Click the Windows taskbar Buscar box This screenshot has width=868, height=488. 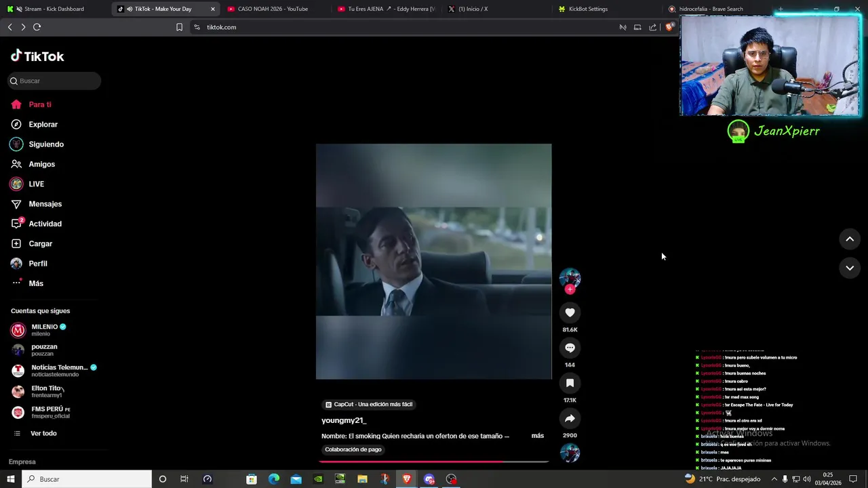(x=87, y=479)
